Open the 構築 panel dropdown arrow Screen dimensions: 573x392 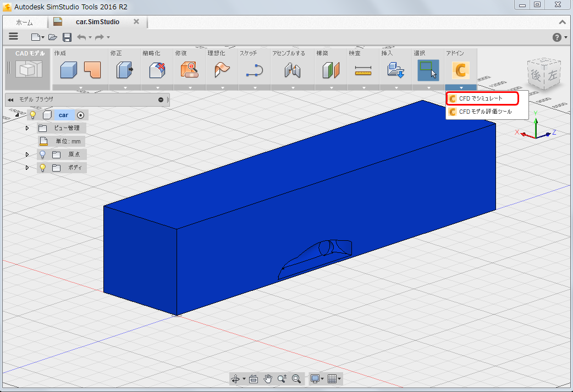[x=331, y=87]
